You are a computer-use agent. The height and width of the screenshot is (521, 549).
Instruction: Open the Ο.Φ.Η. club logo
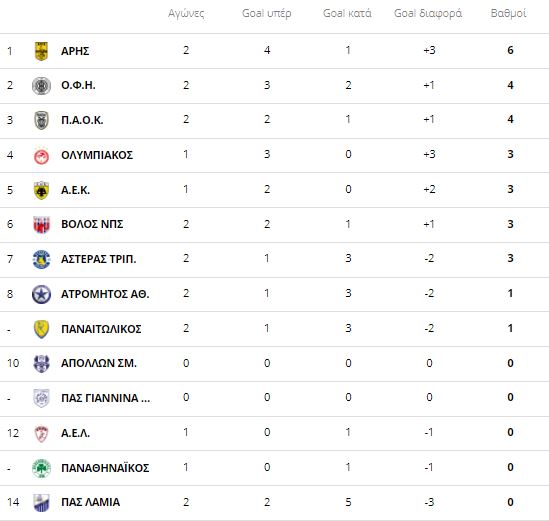(41, 85)
